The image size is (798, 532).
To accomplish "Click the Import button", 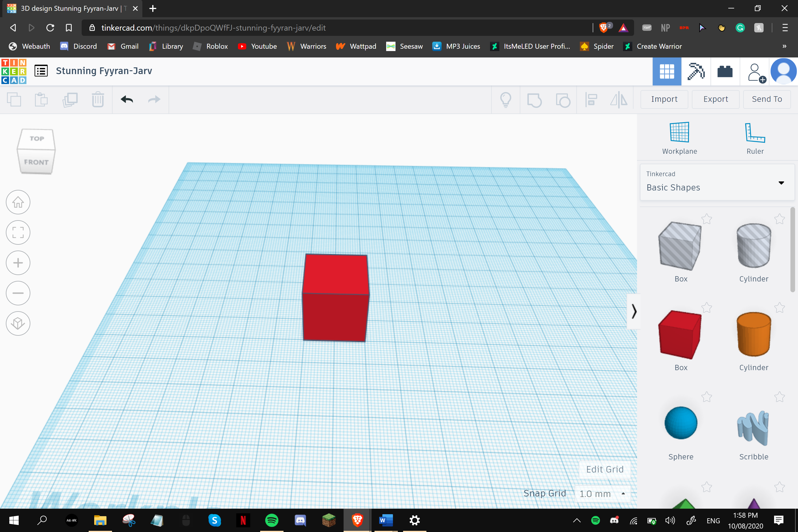I will point(664,99).
